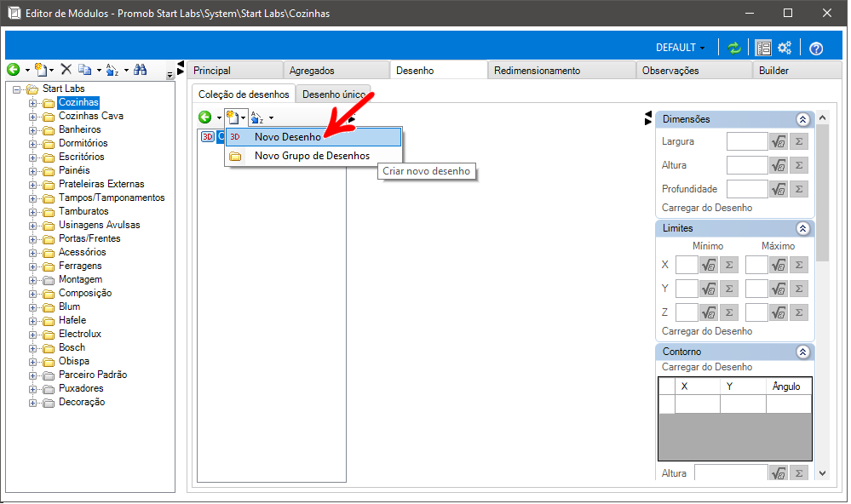Open the DEFAULT dropdown in header
851x504 pixels.
coord(680,48)
